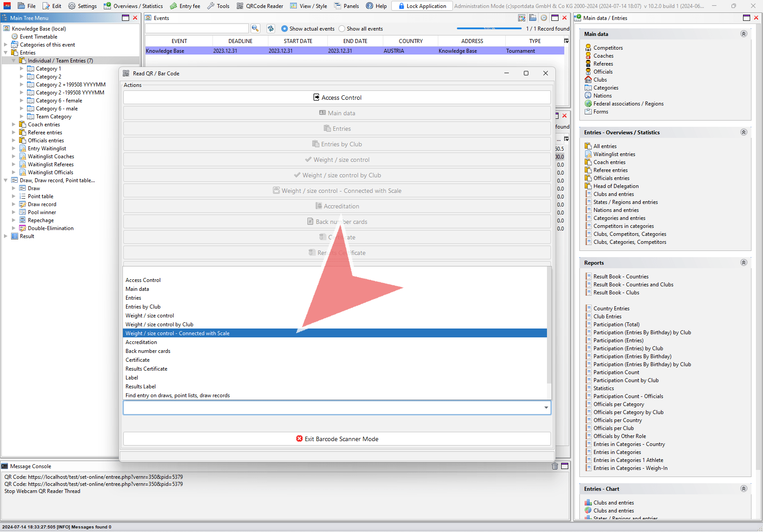Collapse the Reports section chevron
Screen dimensions: 763x532
[744, 262]
